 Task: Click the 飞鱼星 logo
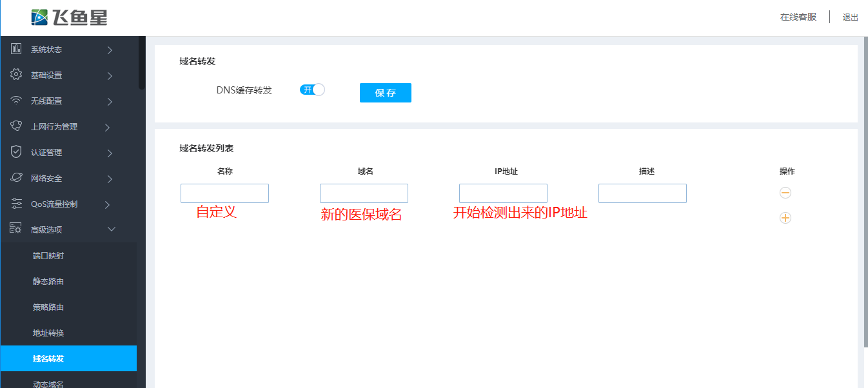(x=69, y=17)
